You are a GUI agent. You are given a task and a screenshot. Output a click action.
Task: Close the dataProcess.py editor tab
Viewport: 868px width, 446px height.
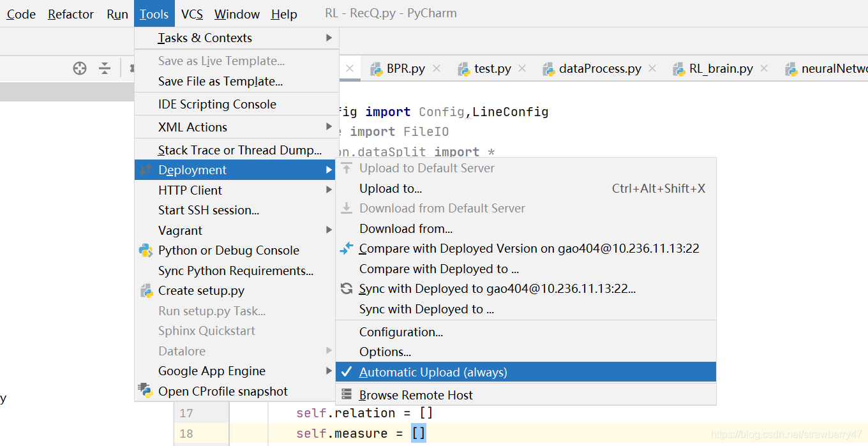coord(652,68)
